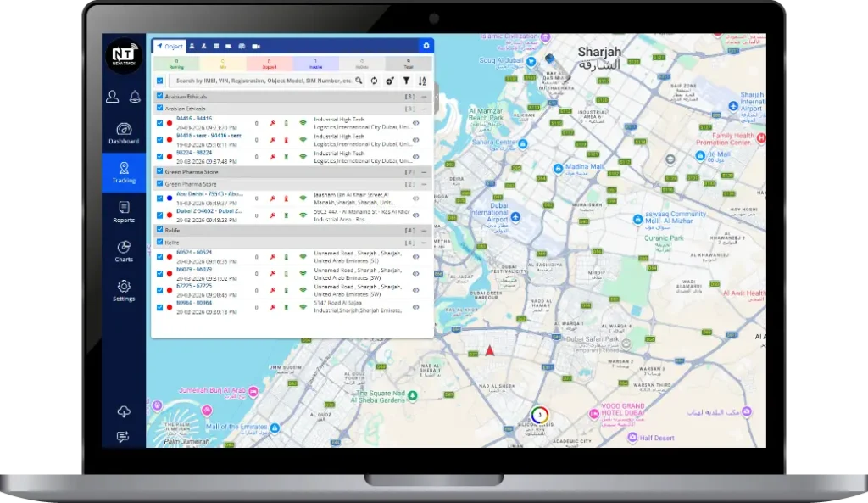Select the Object tab
Screen dimensions: 868x503
(170, 46)
